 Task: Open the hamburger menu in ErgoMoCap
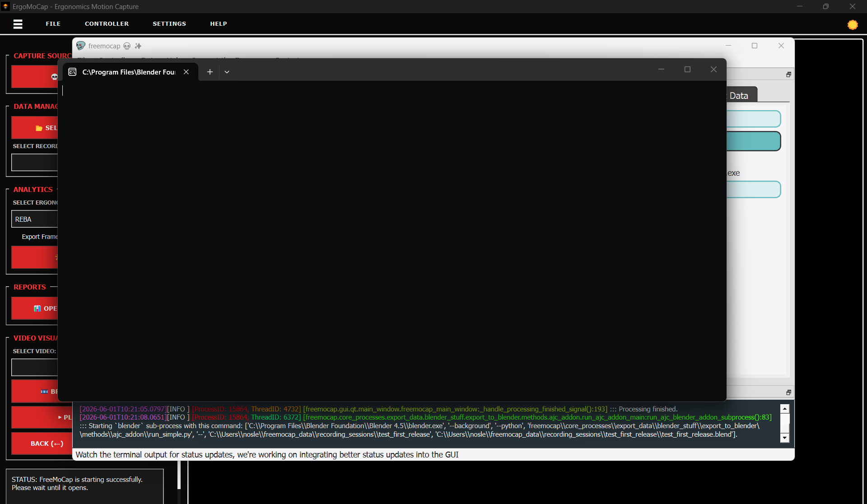pos(18,24)
